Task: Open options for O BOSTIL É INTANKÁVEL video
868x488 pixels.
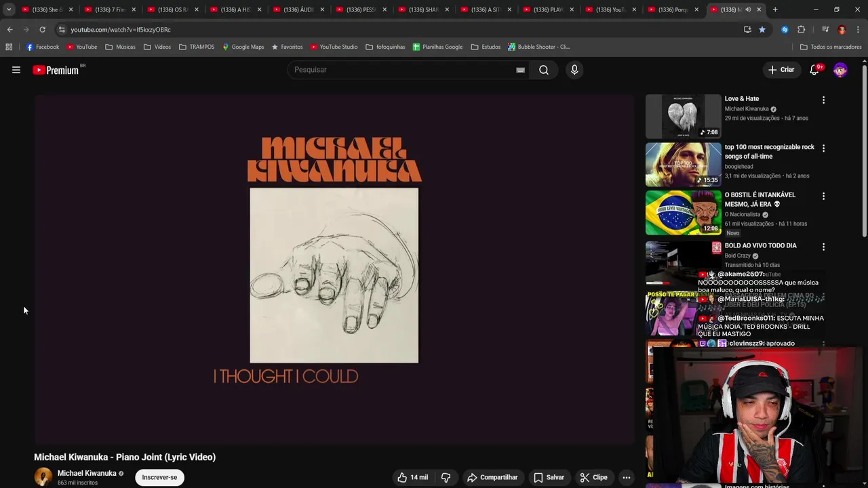Action: tap(823, 196)
